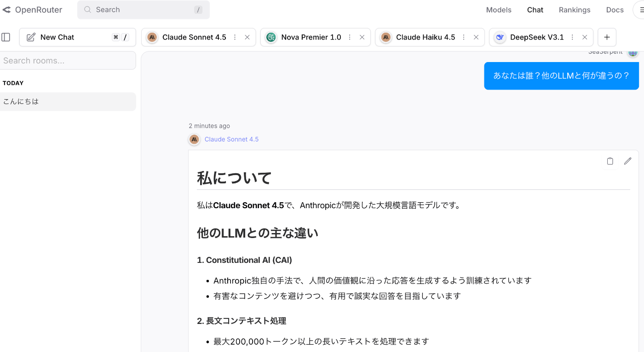Click the 他のLLMとの主な違い heading

pyautogui.click(x=258, y=233)
